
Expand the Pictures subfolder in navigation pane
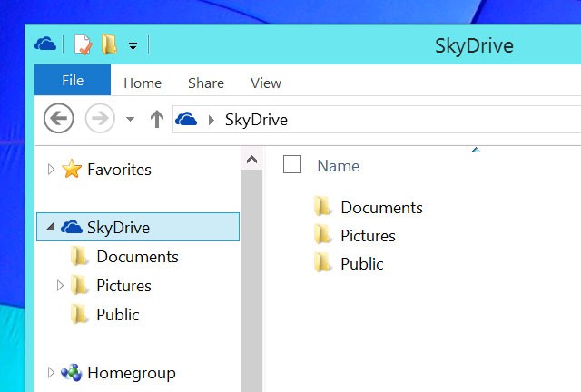(x=60, y=286)
